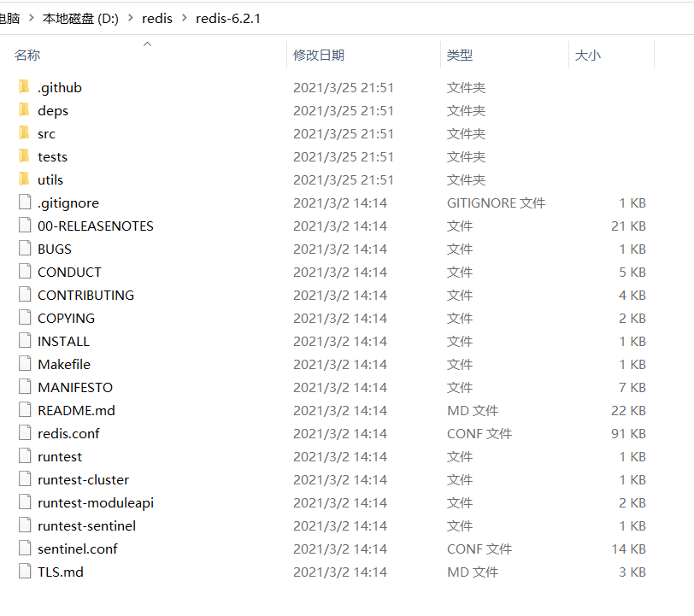Click the GITIGNORE 文件 type cell
The image size is (694, 616).
497,202
